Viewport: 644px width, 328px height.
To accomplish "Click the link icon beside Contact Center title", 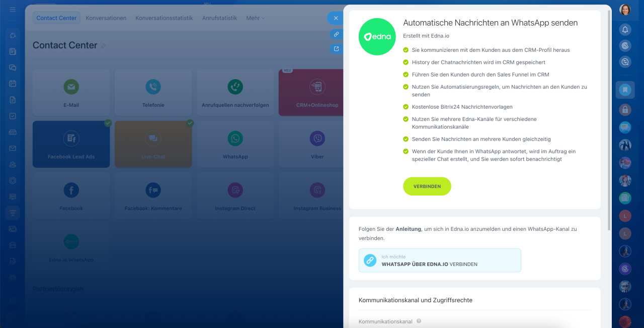I will click(103, 46).
